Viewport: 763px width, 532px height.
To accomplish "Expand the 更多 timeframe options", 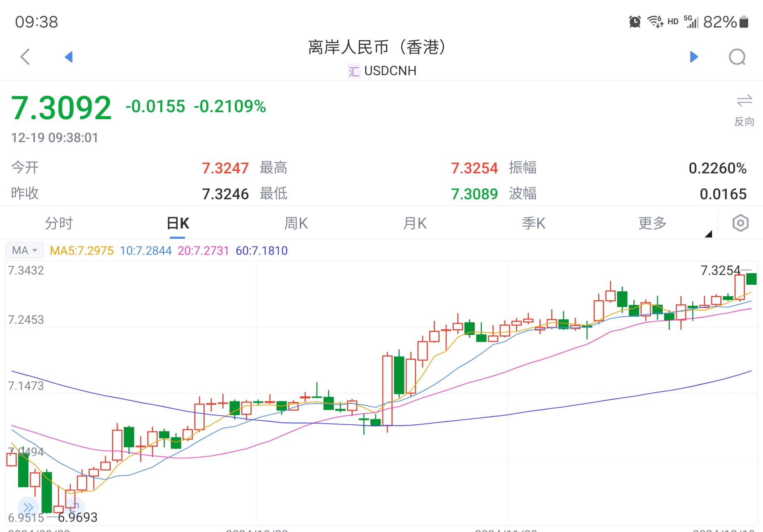I will (x=652, y=223).
